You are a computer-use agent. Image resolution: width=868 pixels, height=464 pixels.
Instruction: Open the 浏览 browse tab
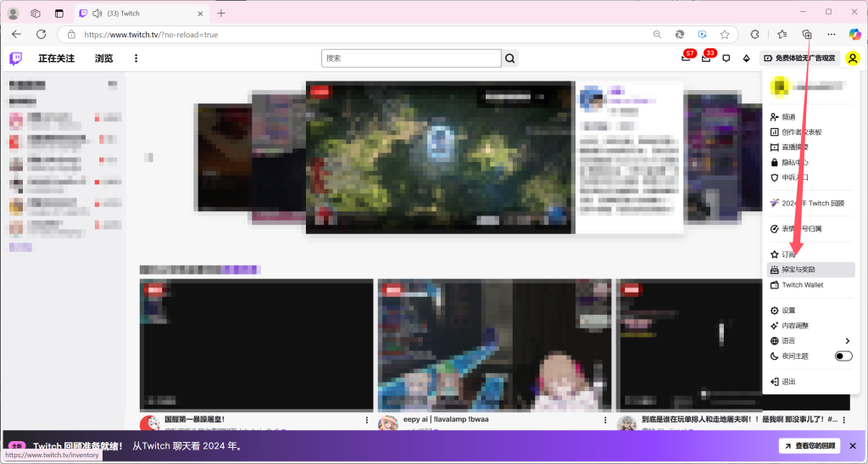coord(103,59)
